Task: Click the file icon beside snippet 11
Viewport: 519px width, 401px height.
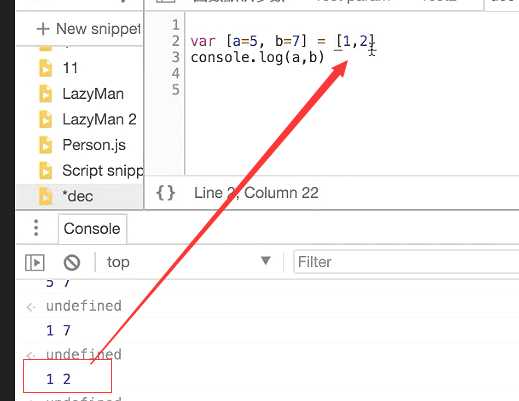Action: point(46,68)
